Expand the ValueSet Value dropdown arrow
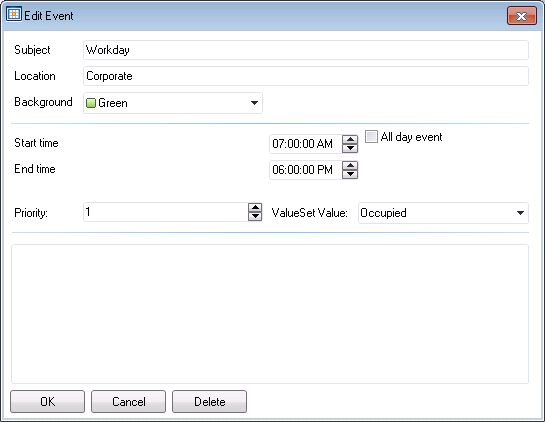This screenshot has height=422, width=545. coord(520,213)
